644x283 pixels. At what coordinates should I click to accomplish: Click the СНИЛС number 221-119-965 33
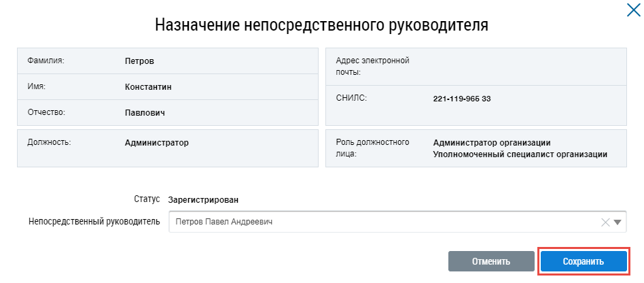461,99
